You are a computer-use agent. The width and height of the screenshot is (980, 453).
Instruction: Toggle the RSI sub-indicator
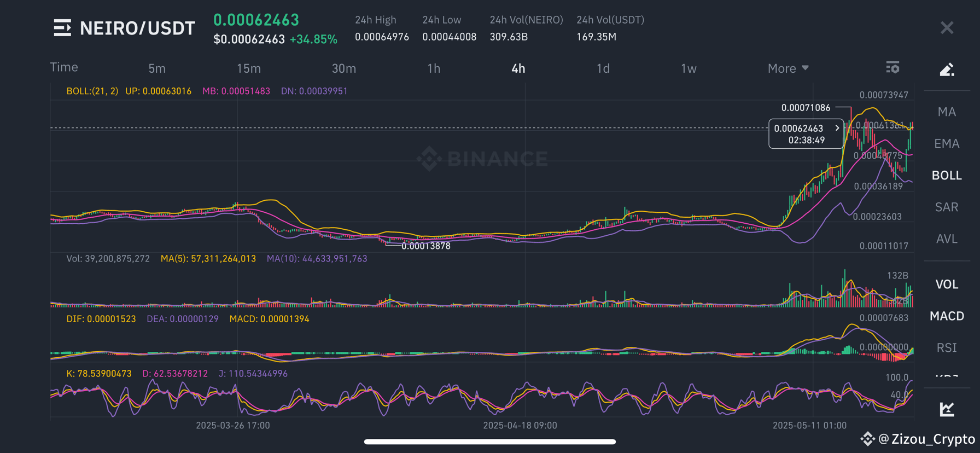(x=947, y=348)
